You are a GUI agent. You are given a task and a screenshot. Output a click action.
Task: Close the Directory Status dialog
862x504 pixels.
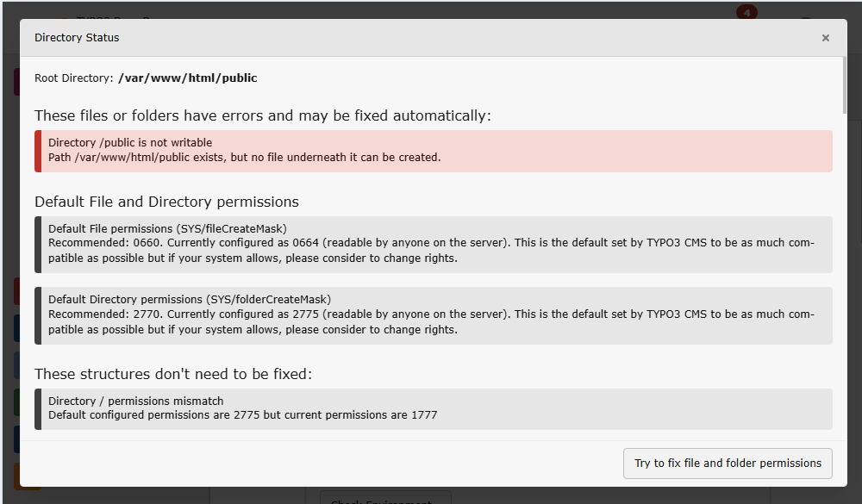[825, 38]
